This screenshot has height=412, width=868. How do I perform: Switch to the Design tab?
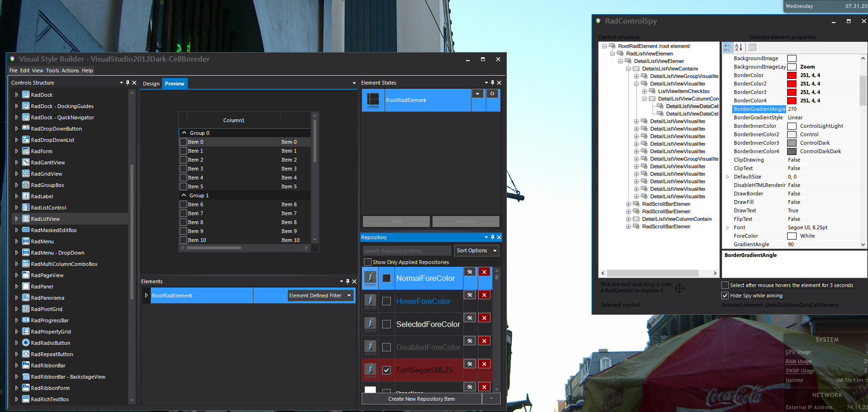151,84
